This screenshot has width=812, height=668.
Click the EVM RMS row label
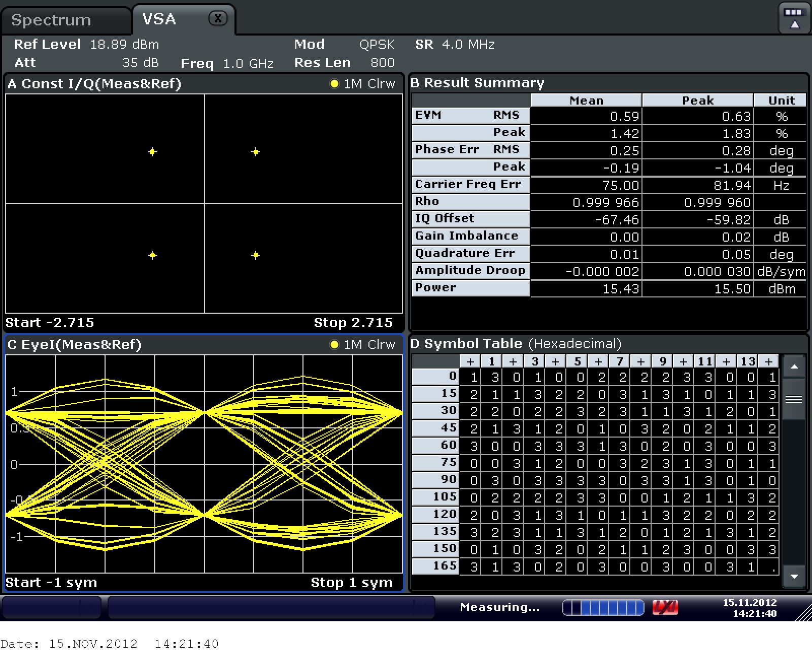pyautogui.click(x=470, y=115)
